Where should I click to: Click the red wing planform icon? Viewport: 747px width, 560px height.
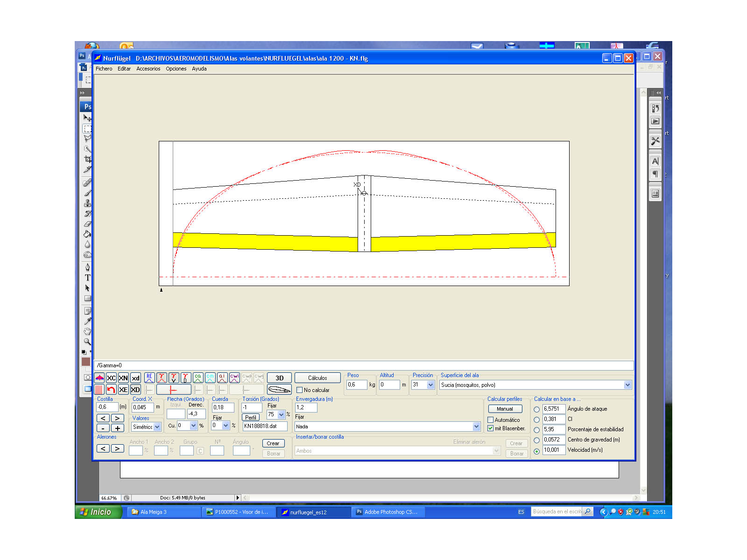[x=99, y=378]
